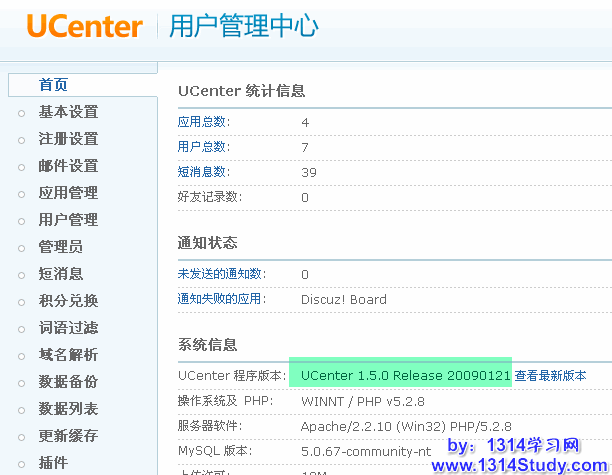Open 数据备份 page
The height and width of the screenshot is (475, 612).
pos(68,382)
